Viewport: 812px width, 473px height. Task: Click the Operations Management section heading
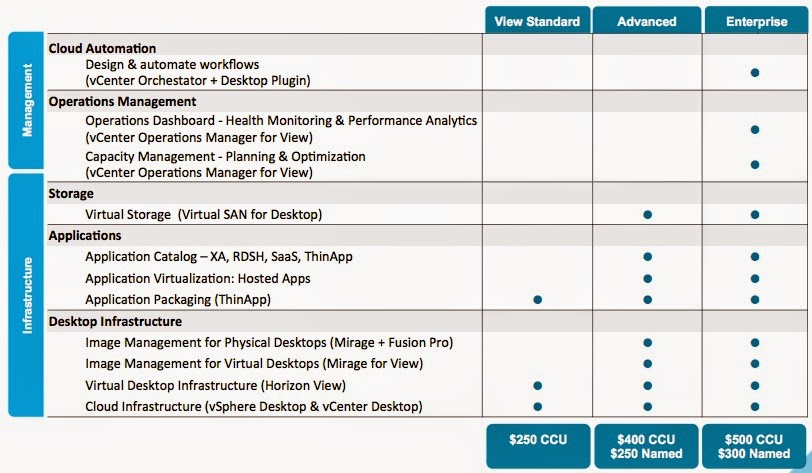(x=121, y=101)
